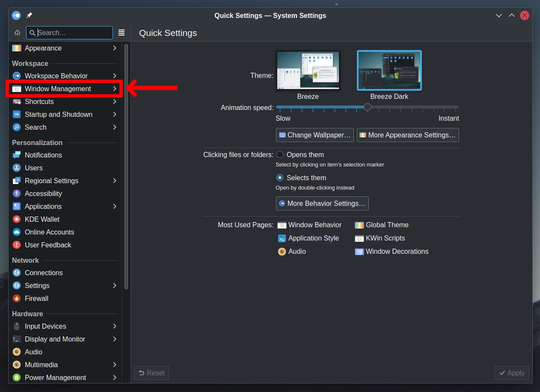Click inside the Search field

click(x=69, y=33)
